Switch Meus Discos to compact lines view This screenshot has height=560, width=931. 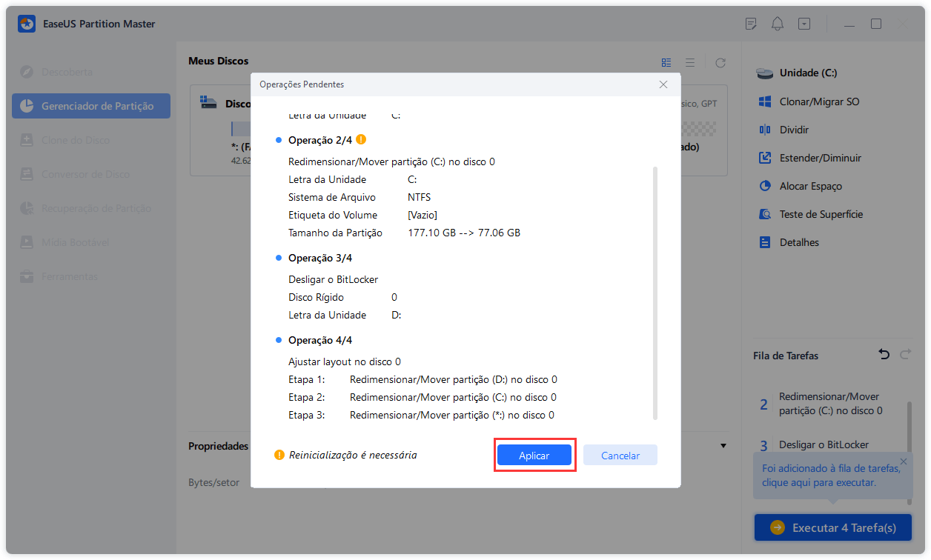(x=690, y=63)
